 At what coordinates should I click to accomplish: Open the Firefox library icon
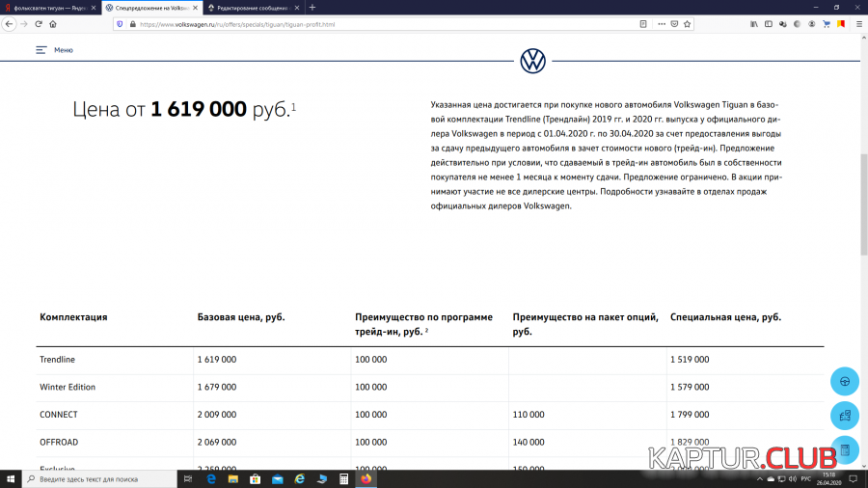[x=754, y=24]
